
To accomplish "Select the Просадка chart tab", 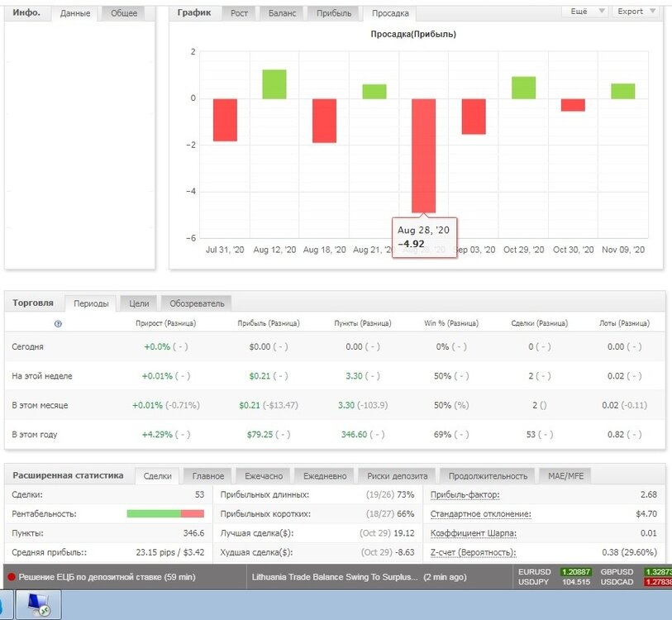I will coord(390,13).
